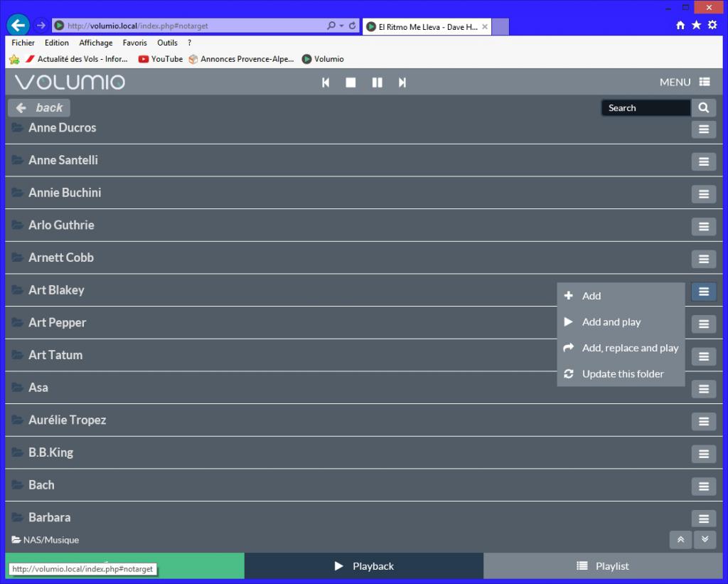
Task: Open actions menu for Art Tatum
Action: coord(703,357)
